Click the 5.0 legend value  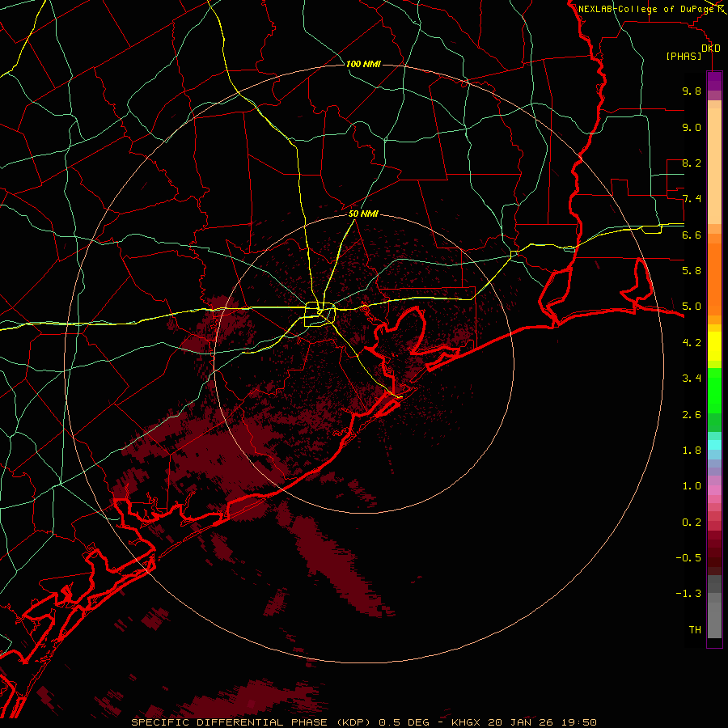[x=692, y=307]
